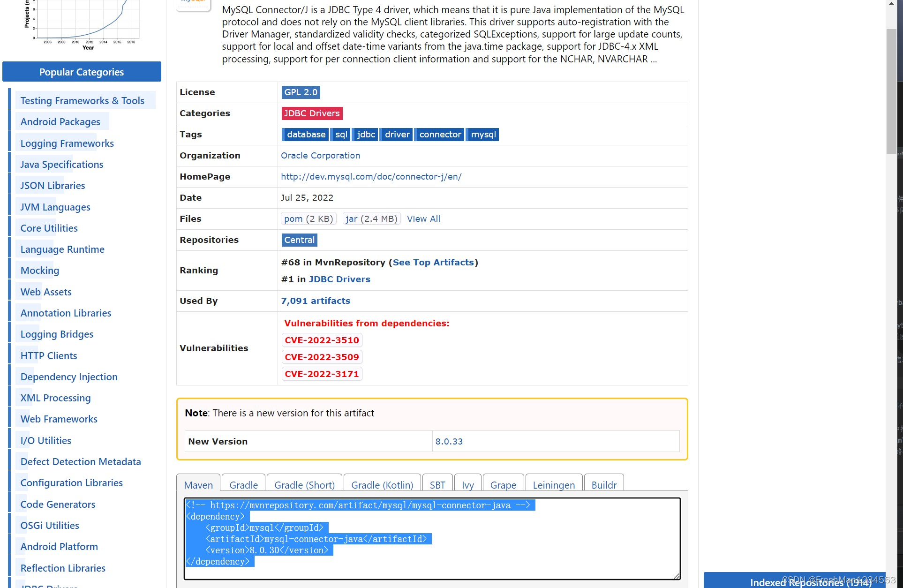Switch to the Gradle (Kotlin) tab

tap(382, 485)
